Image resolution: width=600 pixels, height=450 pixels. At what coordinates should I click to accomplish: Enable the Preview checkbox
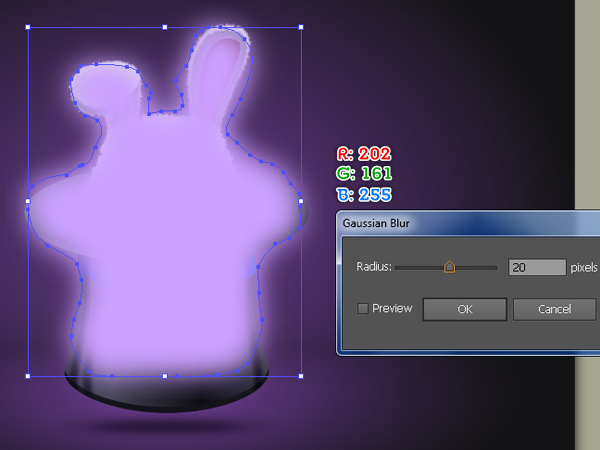coord(362,308)
